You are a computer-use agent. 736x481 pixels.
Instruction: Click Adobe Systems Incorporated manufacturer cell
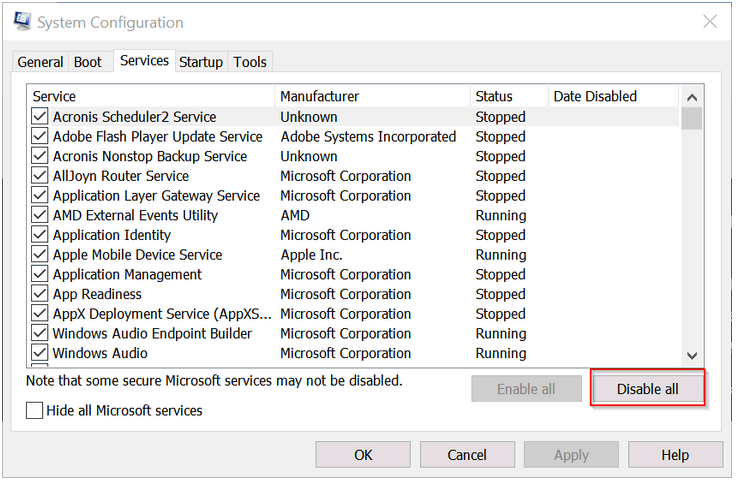(368, 137)
